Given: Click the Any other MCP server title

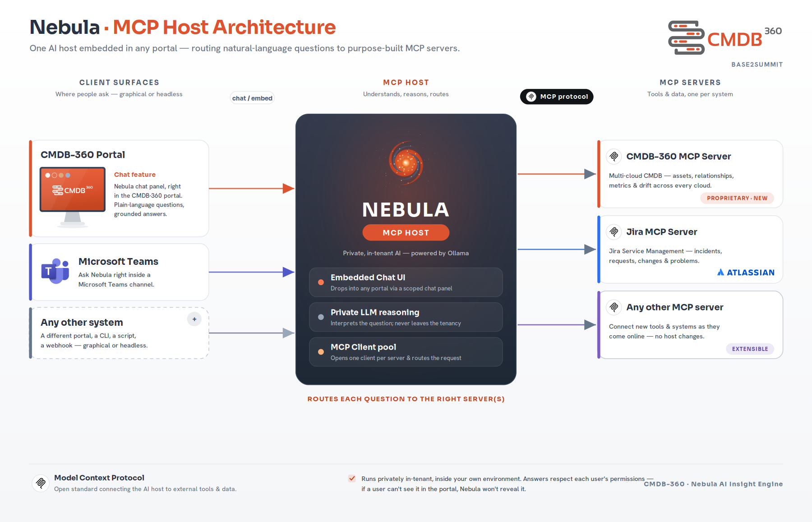Looking at the screenshot, I should pyautogui.click(x=674, y=307).
